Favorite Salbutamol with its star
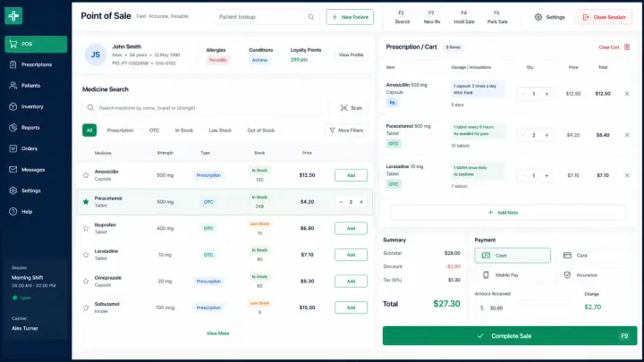 click(x=86, y=307)
